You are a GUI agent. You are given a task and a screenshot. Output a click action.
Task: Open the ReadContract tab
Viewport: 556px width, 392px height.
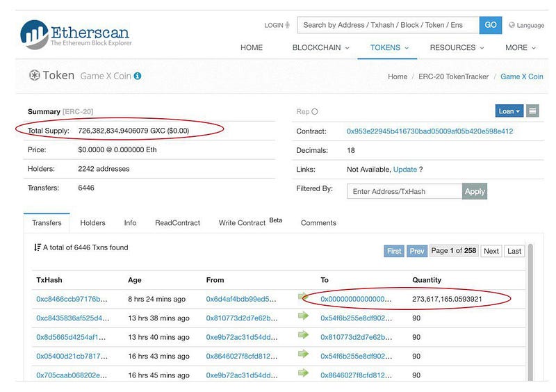point(177,223)
